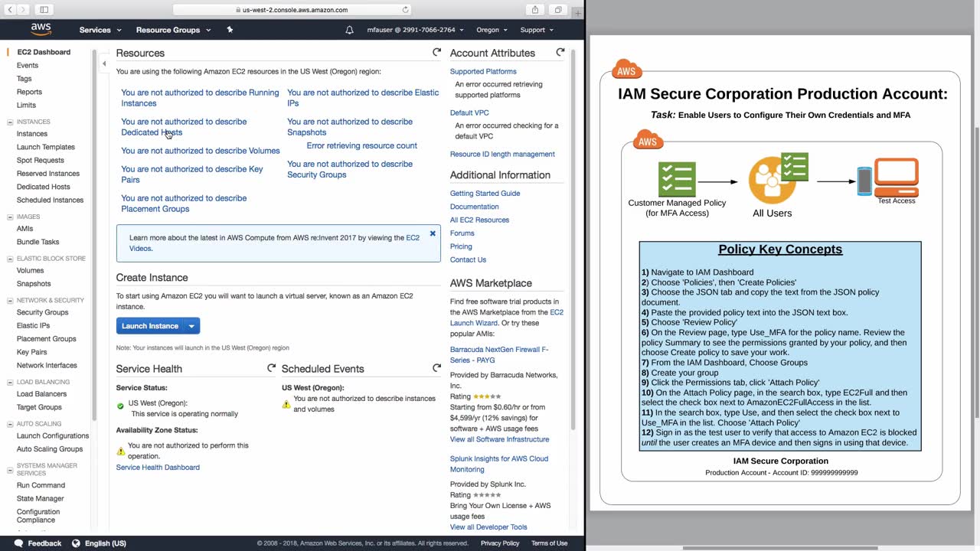
Task: Open the Terms of Use footer link
Action: tap(550, 543)
